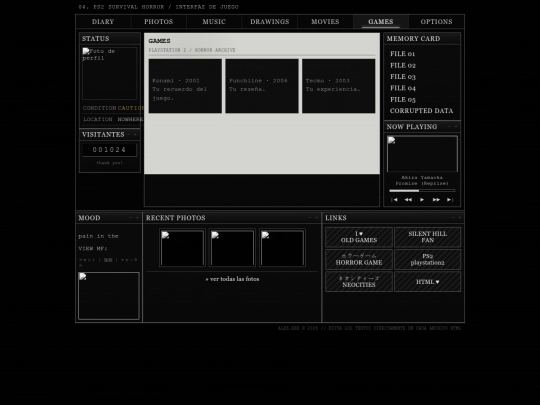Image resolution: width=540 pixels, height=405 pixels.
Task: Open the first recent photo thumbnail
Action: click(x=182, y=248)
